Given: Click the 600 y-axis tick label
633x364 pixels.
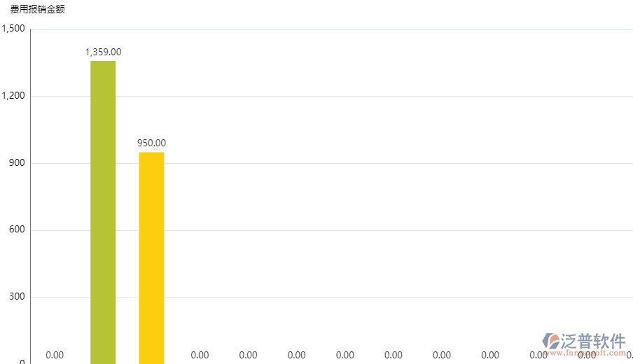Looking at the screenshot, I should [x=17, y=230].
